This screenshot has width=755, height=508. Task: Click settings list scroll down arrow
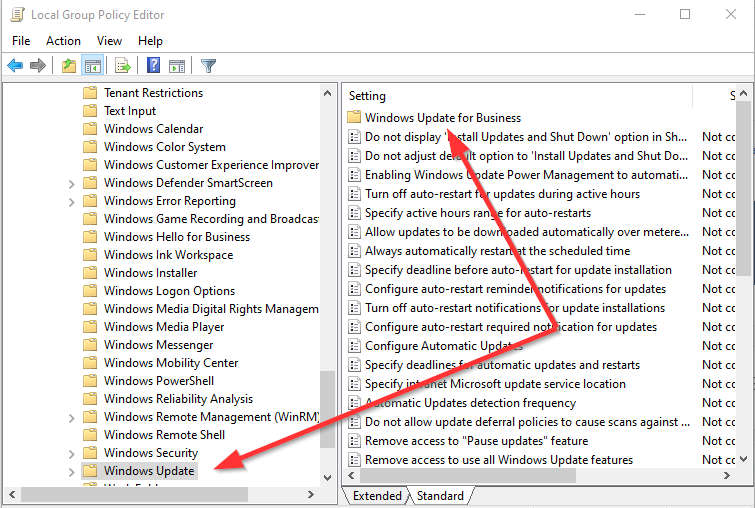743,459
